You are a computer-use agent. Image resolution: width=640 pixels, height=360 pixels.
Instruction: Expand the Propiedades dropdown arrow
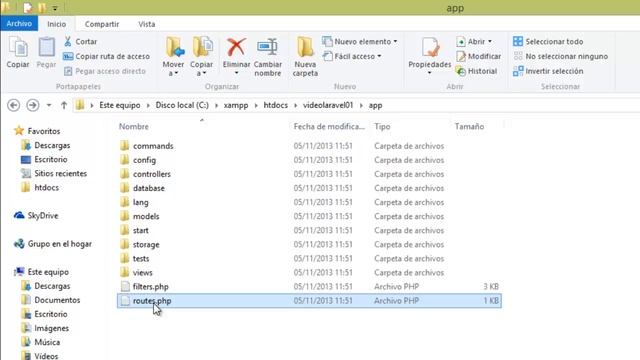click(x=429, y=73)
